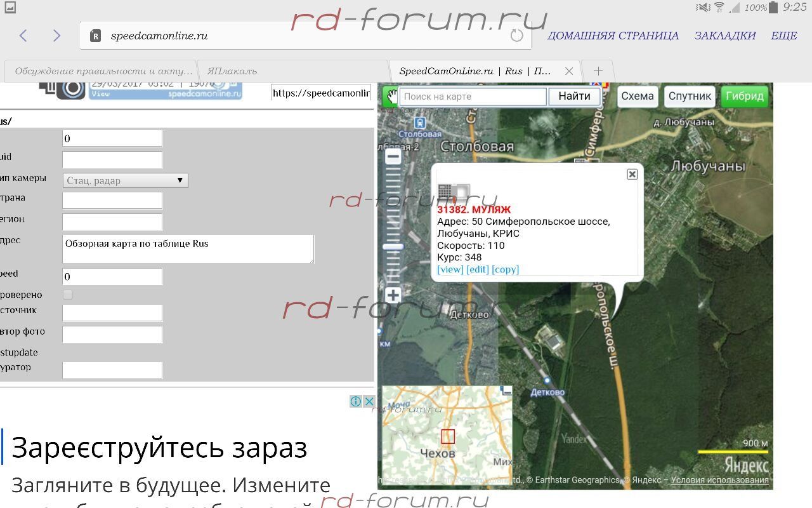Reload the page with the refresh icon
This screenshot has width=812, height=508.
[x=517, y=36]
